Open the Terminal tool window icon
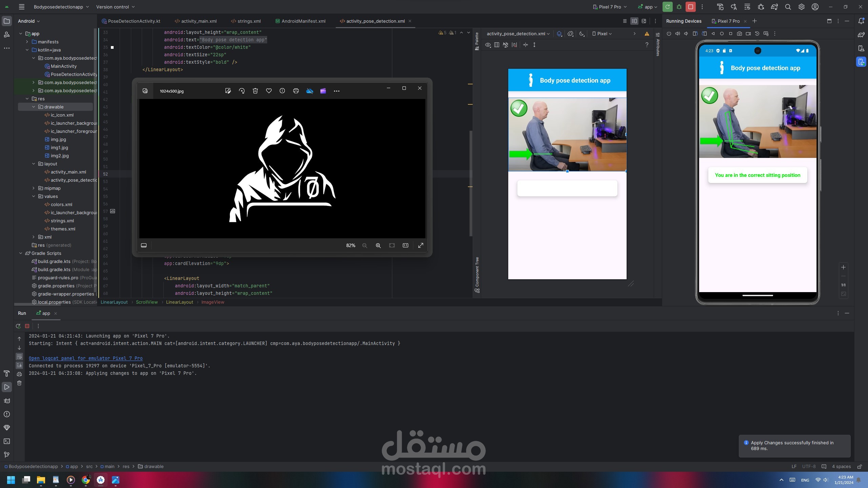Screen dimensions: 868x488 (x=6, y=441)
